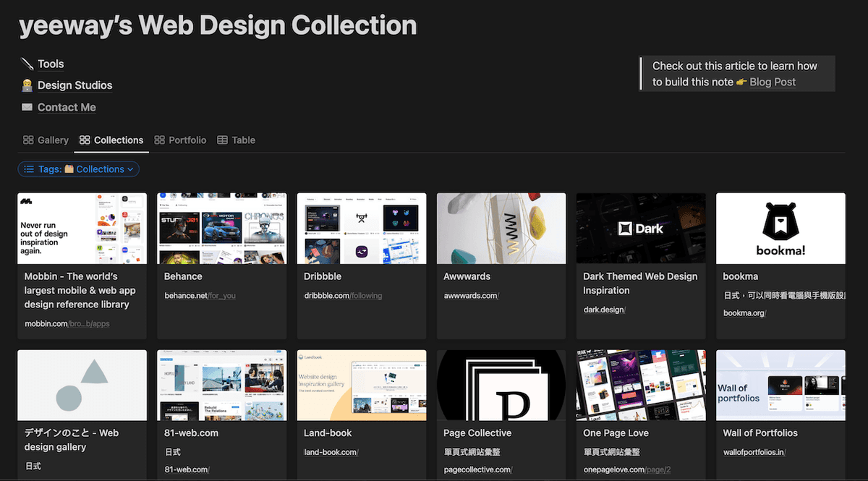This screenshot has height=481, width=868.
Task: Click the Dribbble card thumbnail
Action: click(362, 229)
